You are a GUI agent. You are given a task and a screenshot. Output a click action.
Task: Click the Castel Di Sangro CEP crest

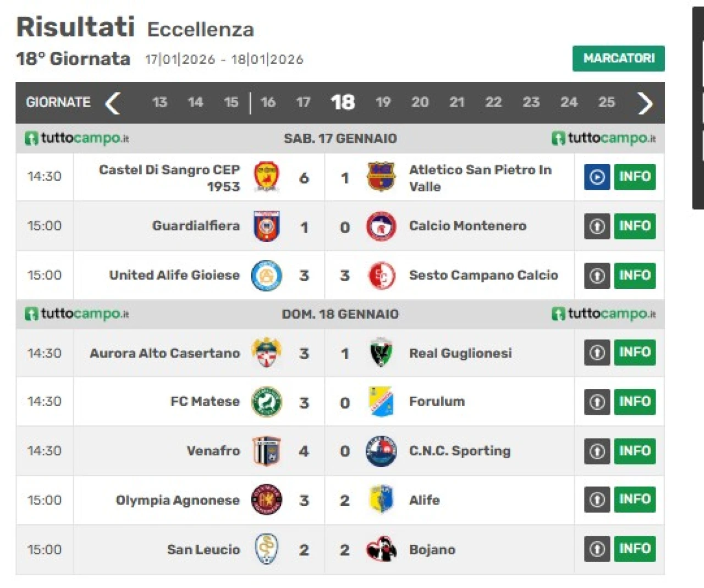click(267, 177)
